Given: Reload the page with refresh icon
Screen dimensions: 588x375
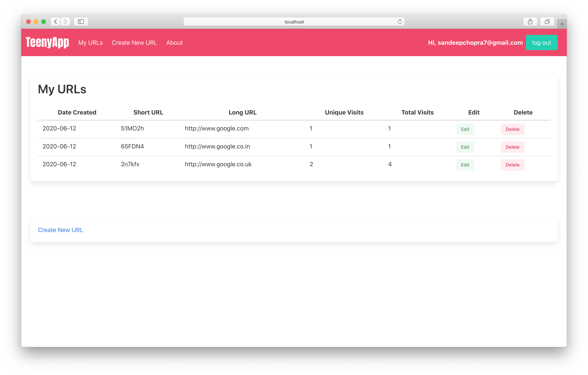Looking at the screenshot, I should tap(400, 22).
